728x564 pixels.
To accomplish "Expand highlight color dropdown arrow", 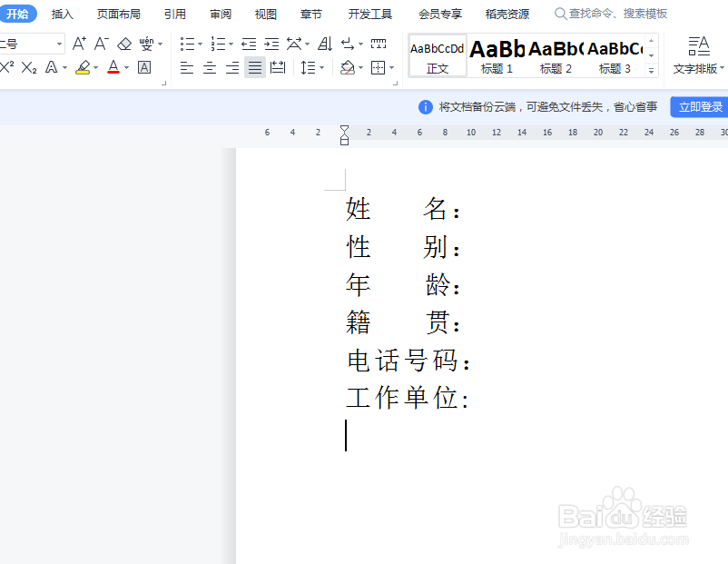I will click(95, 68).
